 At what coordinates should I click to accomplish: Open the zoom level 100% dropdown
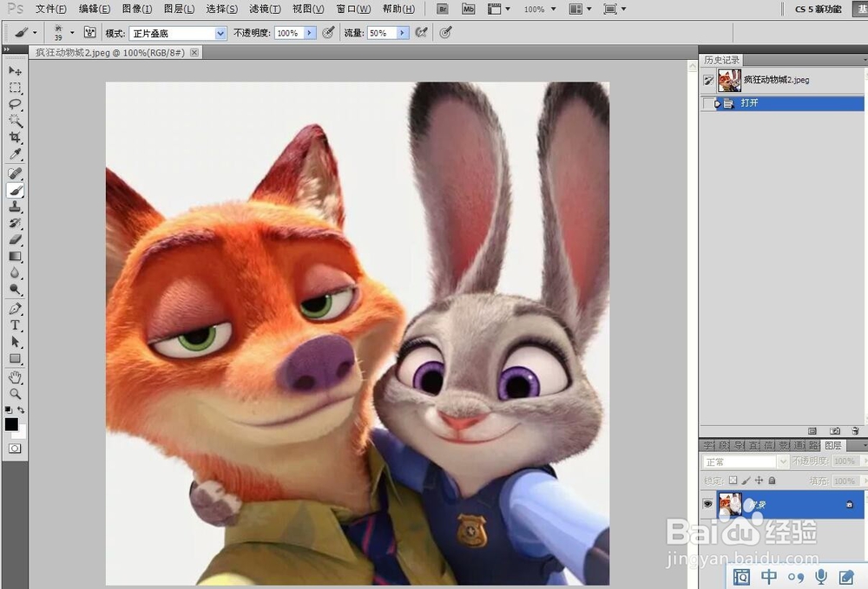coord(540,10)
